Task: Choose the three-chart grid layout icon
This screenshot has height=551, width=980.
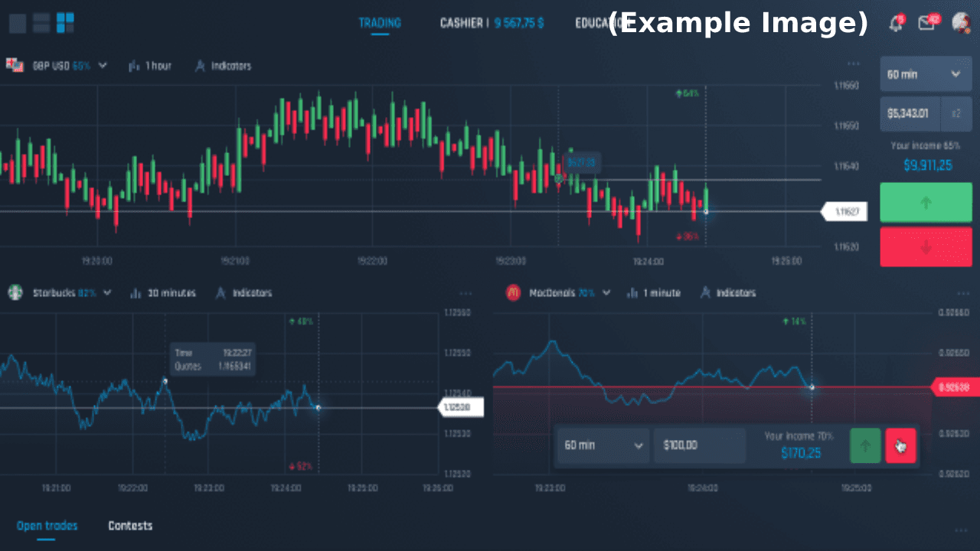Action: point(65,23)
